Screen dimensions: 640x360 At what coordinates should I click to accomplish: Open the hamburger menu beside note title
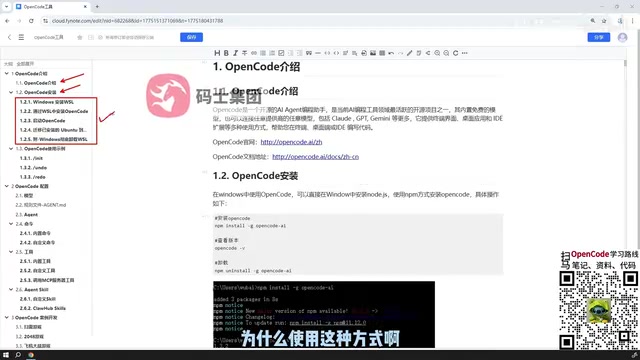[21, 37]
